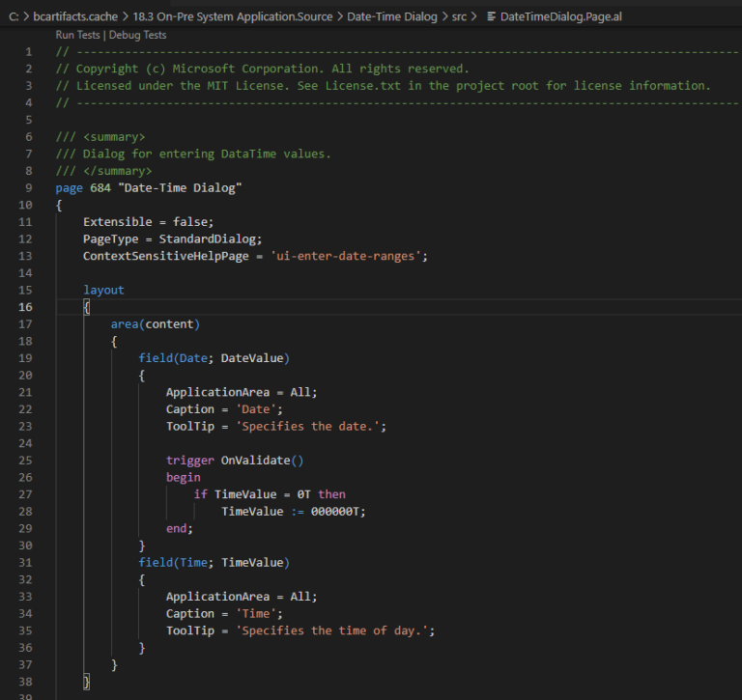Click the C: drive breadcrumb root

tap(14, 16)
